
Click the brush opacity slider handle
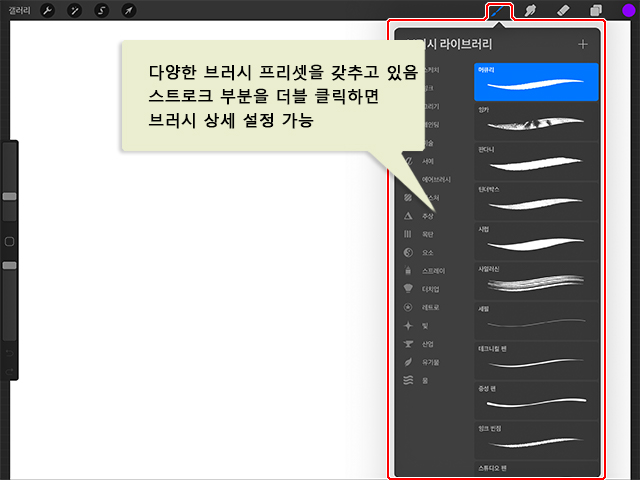[x=9, y=265]
